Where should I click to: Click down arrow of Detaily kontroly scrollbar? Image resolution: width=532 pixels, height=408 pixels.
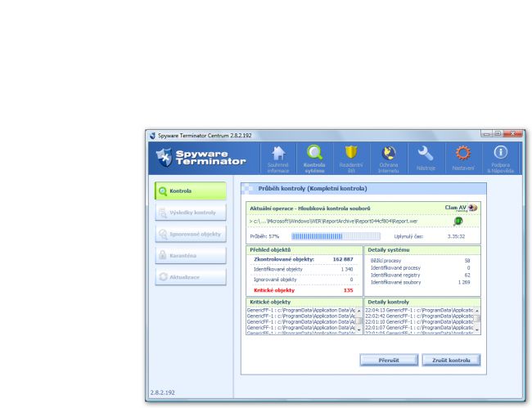pos(477,330)
